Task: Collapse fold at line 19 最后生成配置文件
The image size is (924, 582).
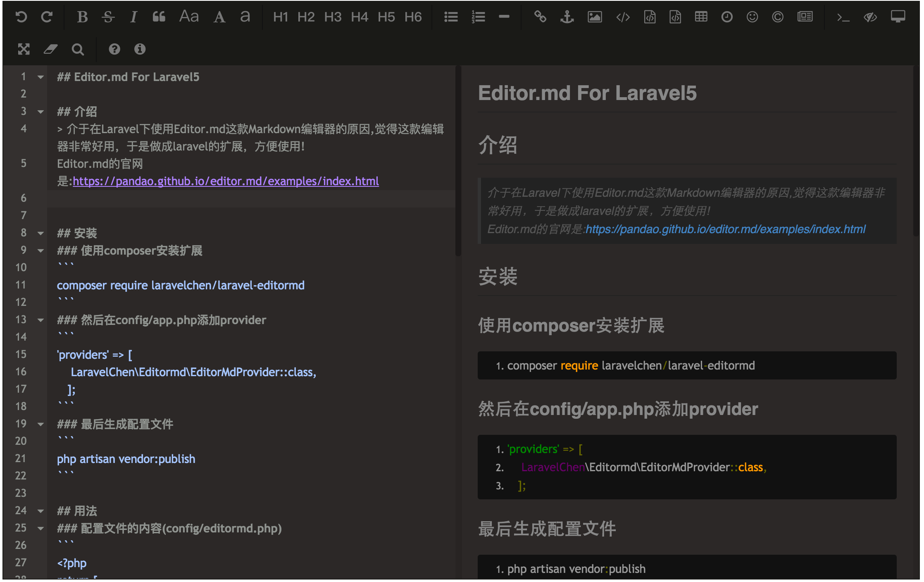Action: (40, 424)
